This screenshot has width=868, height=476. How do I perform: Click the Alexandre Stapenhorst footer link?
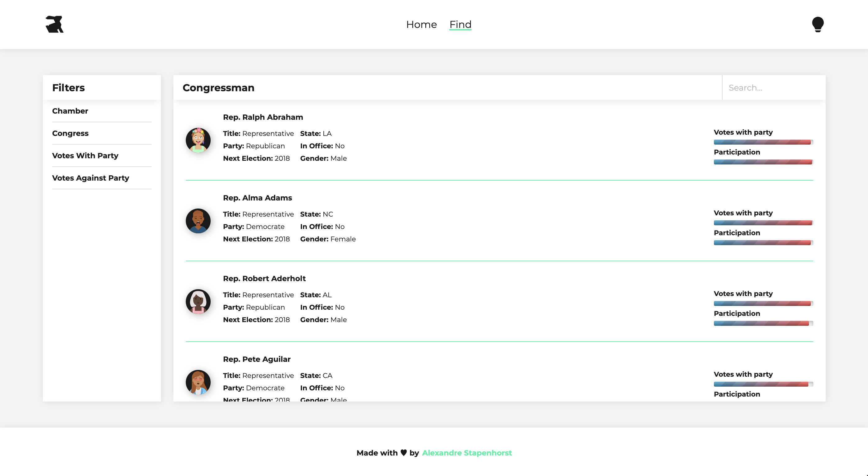[467, 453]
